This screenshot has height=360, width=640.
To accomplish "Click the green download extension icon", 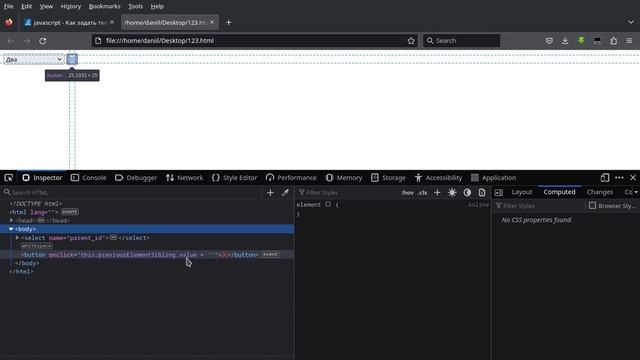I will tap(581, 40).
